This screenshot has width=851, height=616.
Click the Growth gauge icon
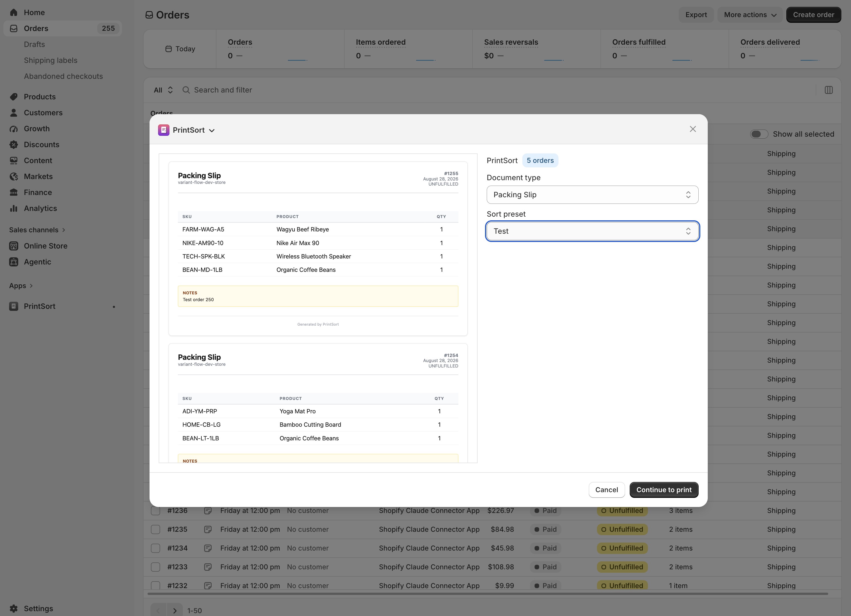[x=13, y=129]
